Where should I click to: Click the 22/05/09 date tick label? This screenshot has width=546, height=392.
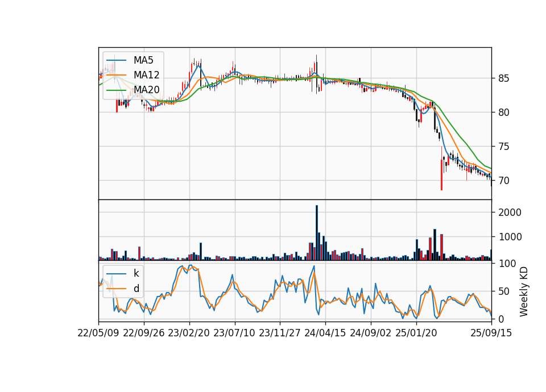pyautogui.click(x=98, y=333)
